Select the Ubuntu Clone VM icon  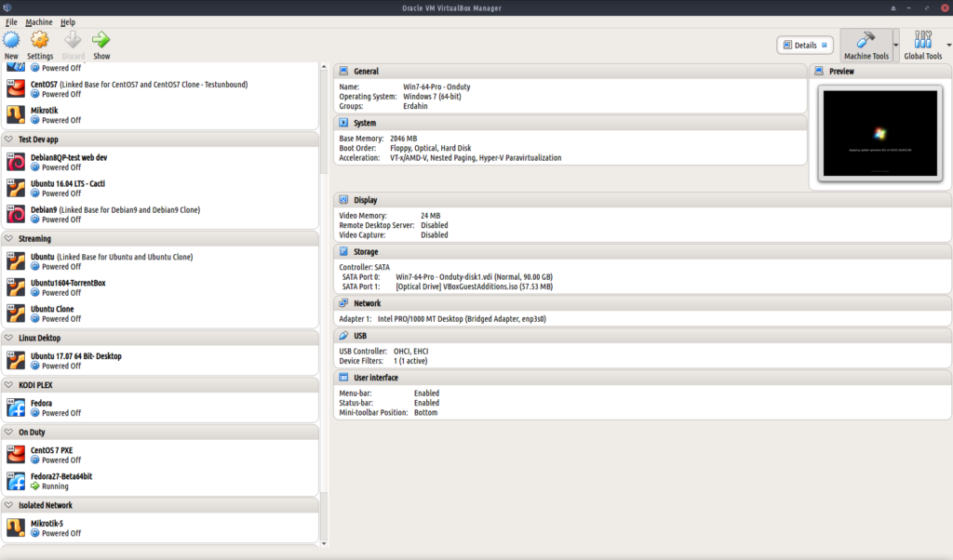[16, 313]
